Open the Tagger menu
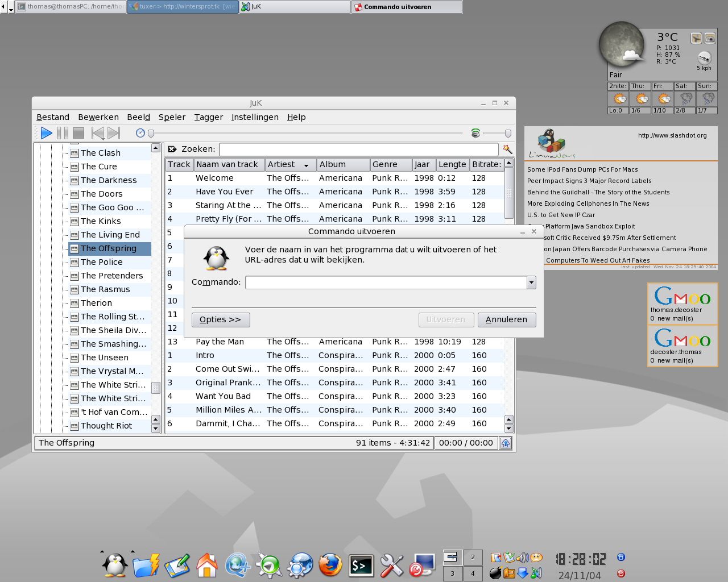Viewport: 728px width, 582px height. pyautogui.click(x=209, y=117)
